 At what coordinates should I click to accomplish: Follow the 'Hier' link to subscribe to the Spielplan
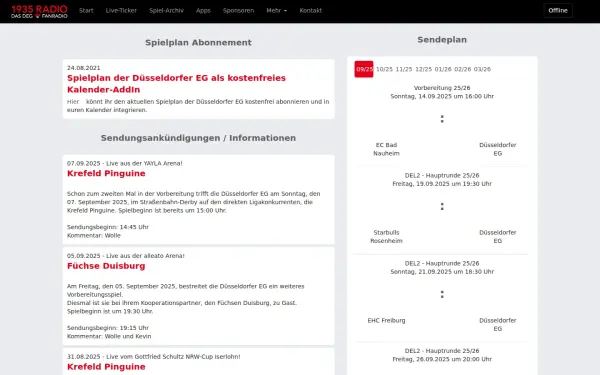[x=73, y=102]
